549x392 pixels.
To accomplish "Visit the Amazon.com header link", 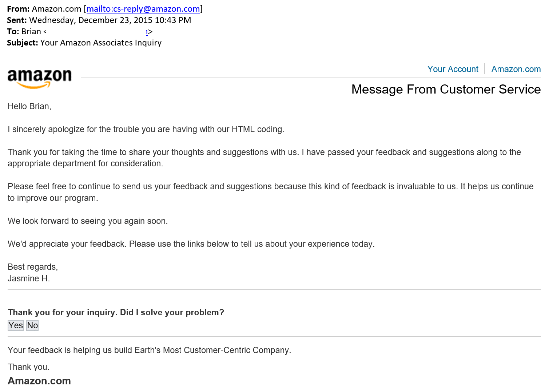I will [x=516, y=69].
